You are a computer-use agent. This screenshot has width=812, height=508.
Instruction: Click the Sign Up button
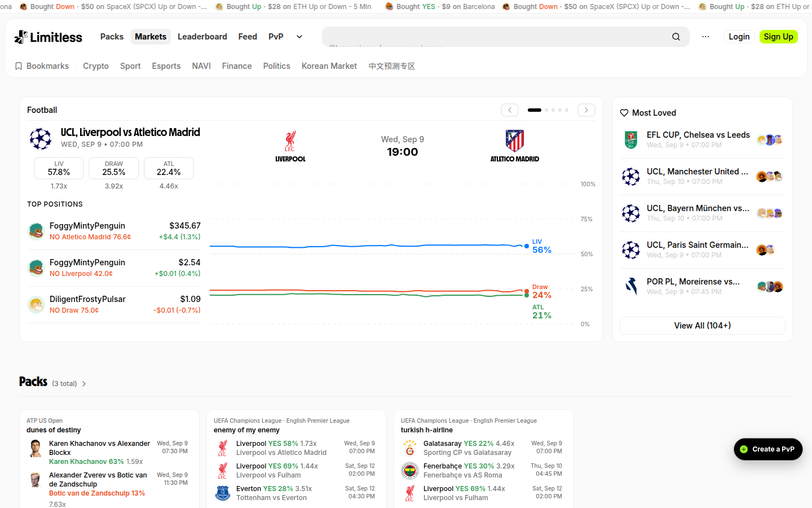[x=779, y=37]
